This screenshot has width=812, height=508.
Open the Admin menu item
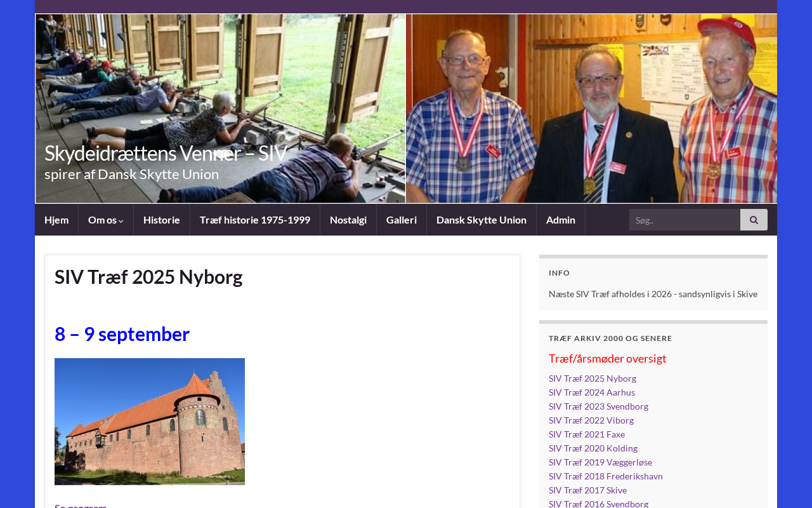pos(561,220)
